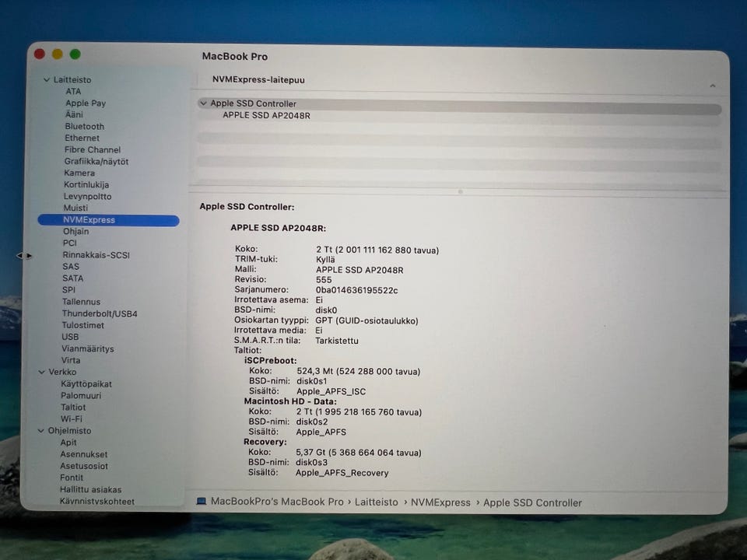747x560 pixels.
Task: Click the NVMExpress-laitepuu column sort chevron
Action: (x=713, y=86)
